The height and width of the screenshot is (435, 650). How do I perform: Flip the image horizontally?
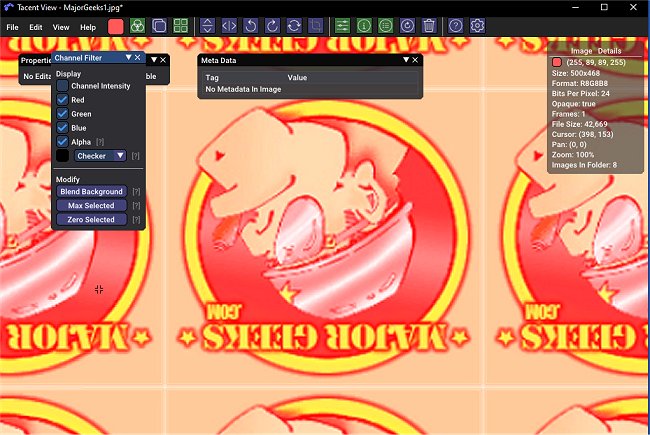(229, 26)
